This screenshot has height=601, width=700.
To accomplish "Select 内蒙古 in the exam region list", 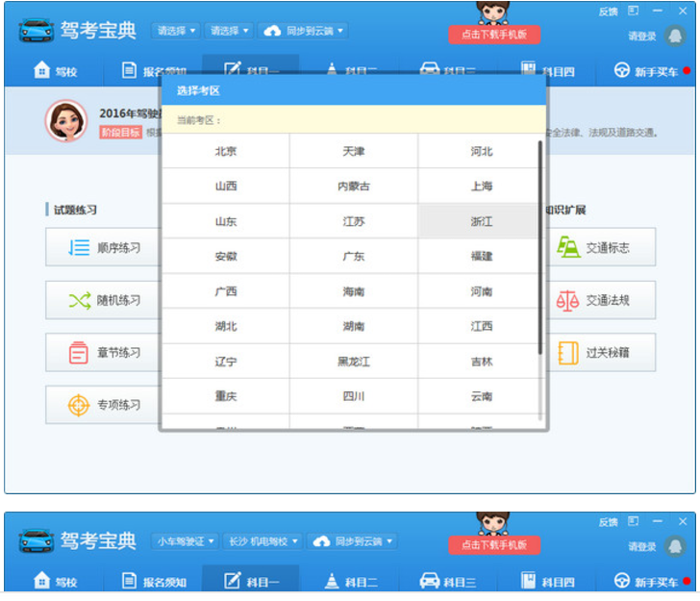I will click(x=353, y=187).
